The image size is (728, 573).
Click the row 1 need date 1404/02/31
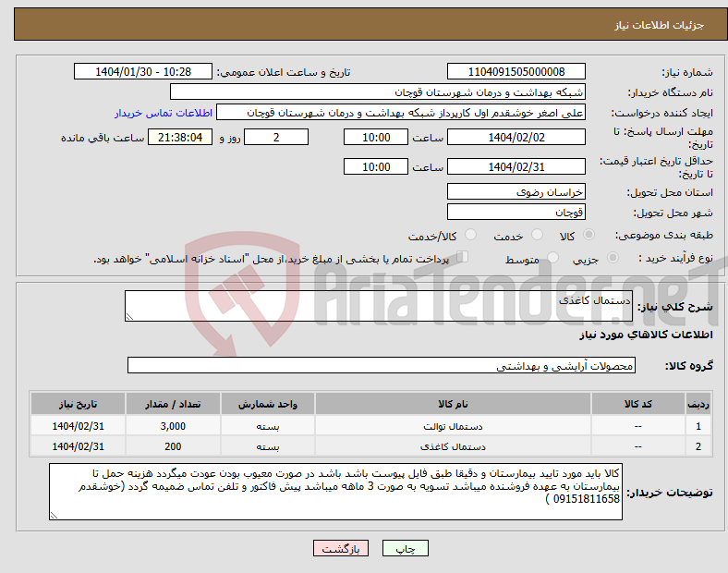[78, 426]
